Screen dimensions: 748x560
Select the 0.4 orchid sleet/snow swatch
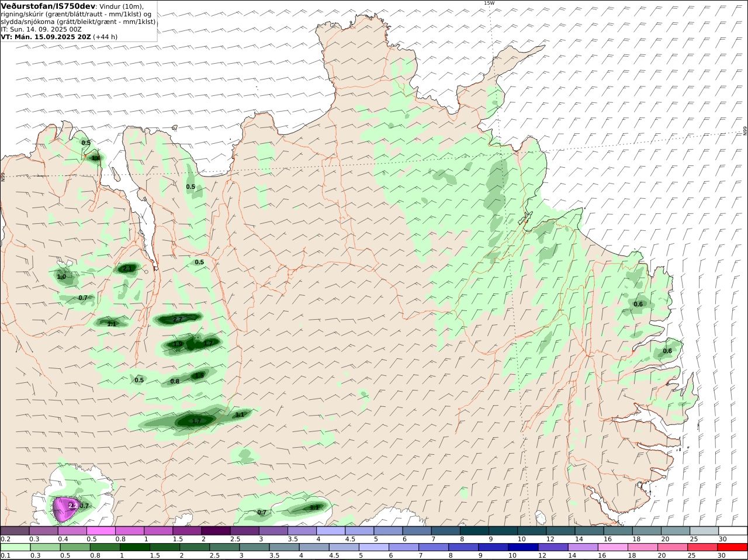(73, 530)
